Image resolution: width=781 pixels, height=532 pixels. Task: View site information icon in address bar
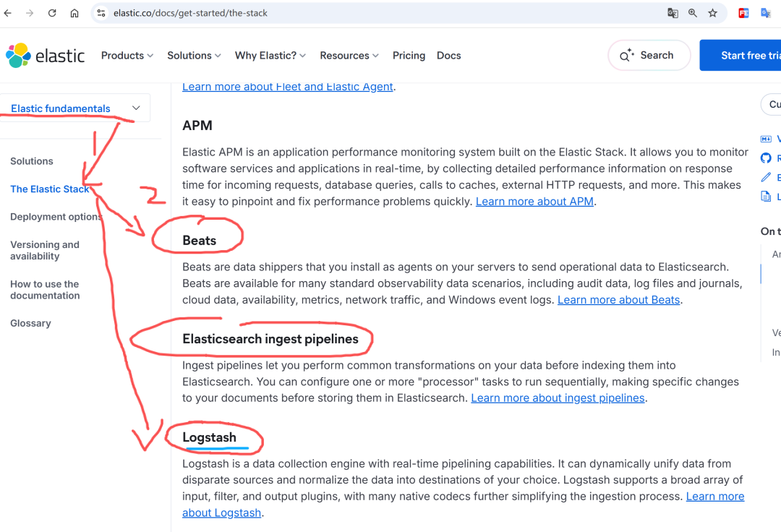click(101, 13)
